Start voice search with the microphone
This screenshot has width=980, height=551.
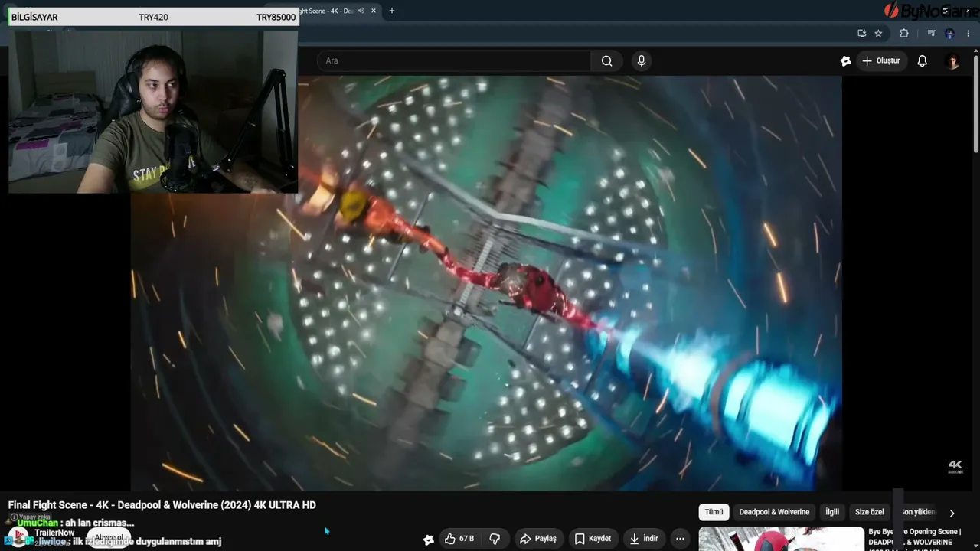point(642,61)
